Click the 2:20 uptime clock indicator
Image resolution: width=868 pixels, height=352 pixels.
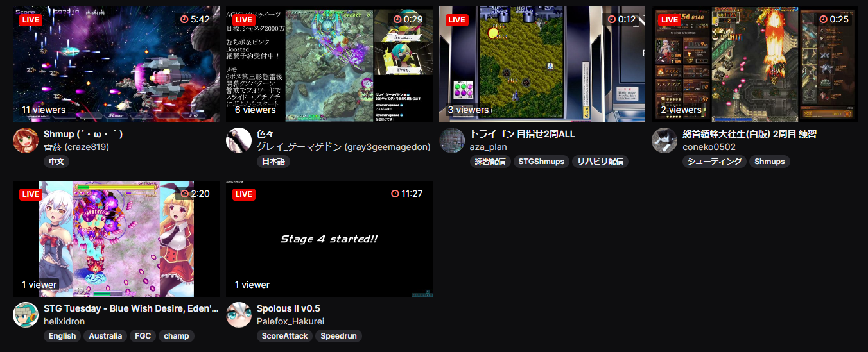click(195, 194)
